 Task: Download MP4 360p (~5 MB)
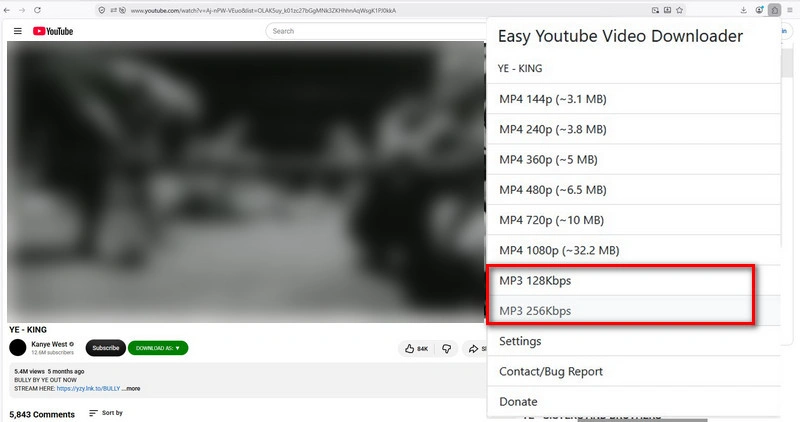tap(634, 160)
